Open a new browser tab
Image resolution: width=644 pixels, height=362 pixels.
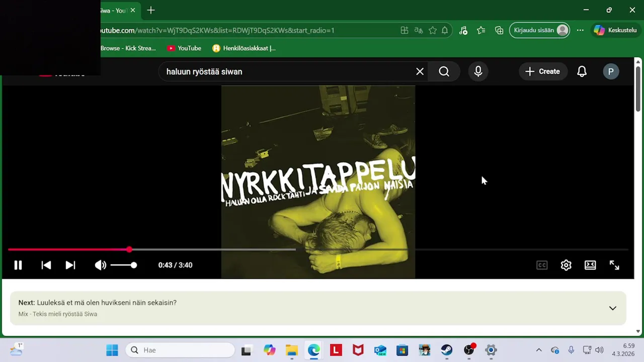click(151, 10)
